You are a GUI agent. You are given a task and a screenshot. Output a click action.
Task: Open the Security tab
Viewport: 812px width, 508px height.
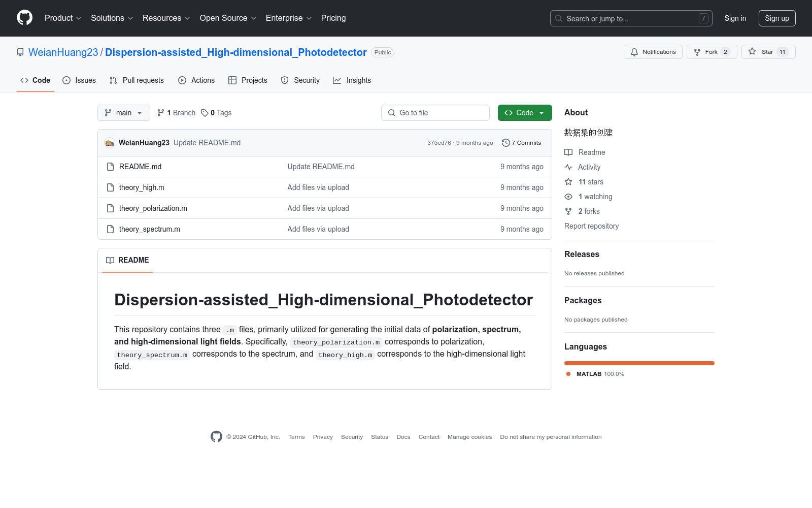click(300, 80)
